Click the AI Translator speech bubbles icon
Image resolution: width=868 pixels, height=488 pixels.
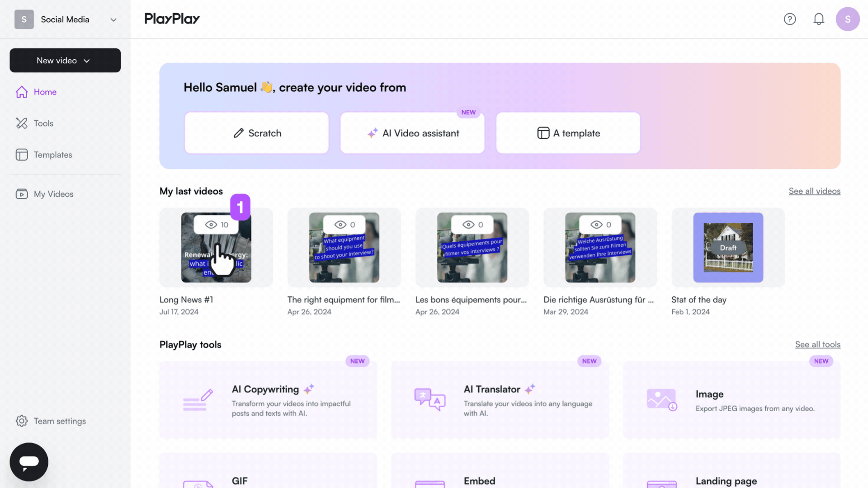430,400
